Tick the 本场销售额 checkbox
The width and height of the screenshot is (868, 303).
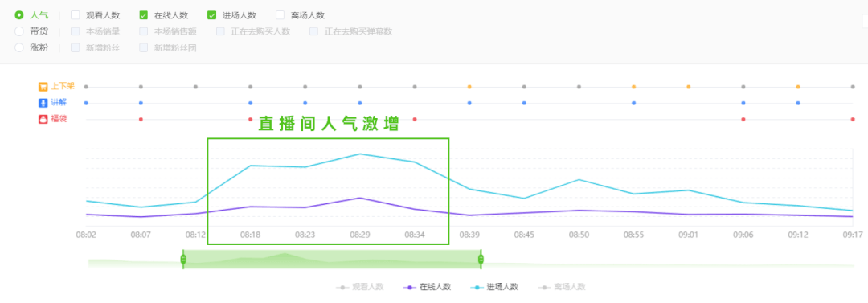click(x=143, y=31)
